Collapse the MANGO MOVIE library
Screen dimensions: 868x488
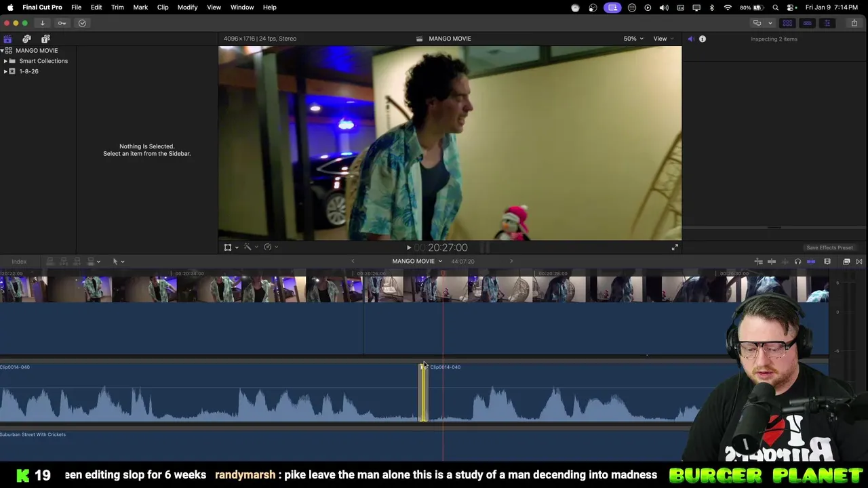click(x=3, y=51)
